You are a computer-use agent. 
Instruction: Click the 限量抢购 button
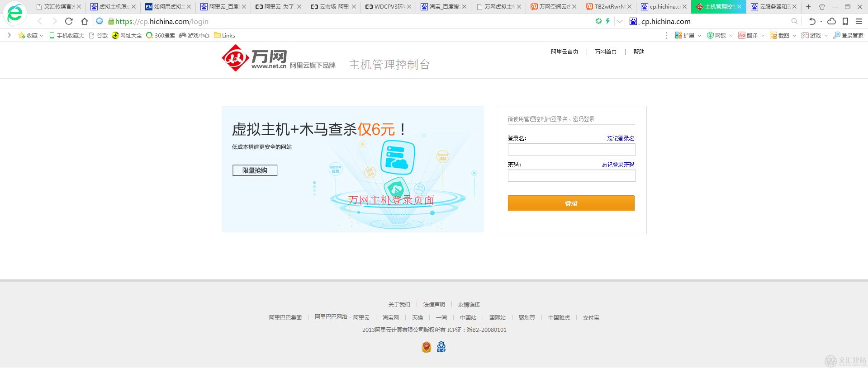[255, 170]
